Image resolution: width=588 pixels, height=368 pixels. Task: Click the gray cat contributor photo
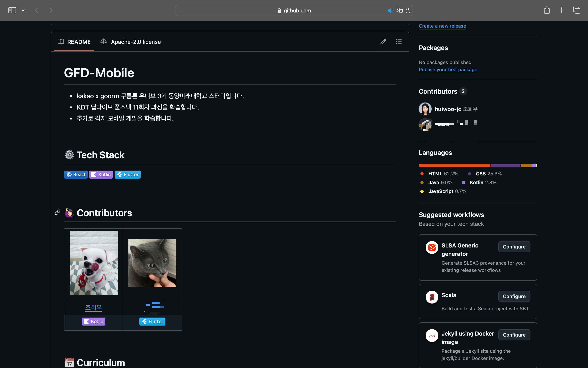[x=152, y=263]
